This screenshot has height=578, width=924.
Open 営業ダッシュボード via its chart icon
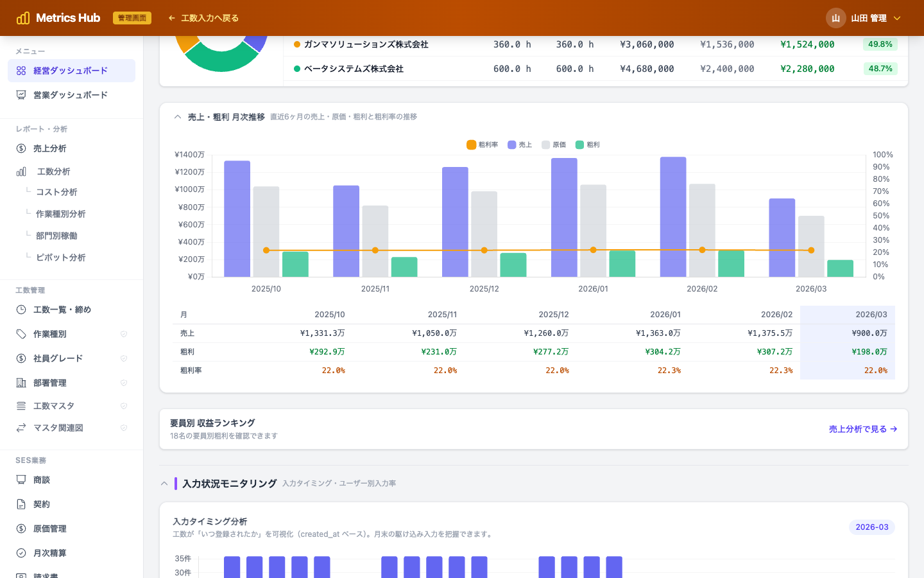(x=21, y=95)
